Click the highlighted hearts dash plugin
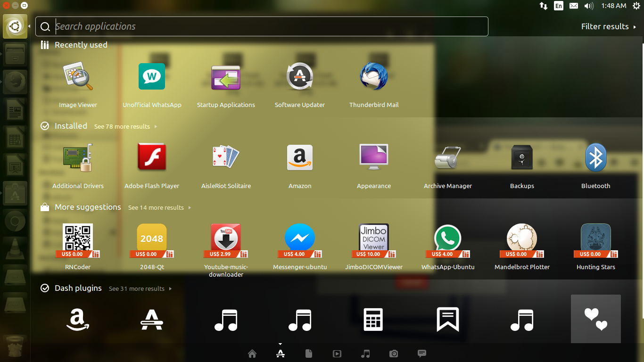The width and height of the screenshot is (644, 362). [596, 319]
